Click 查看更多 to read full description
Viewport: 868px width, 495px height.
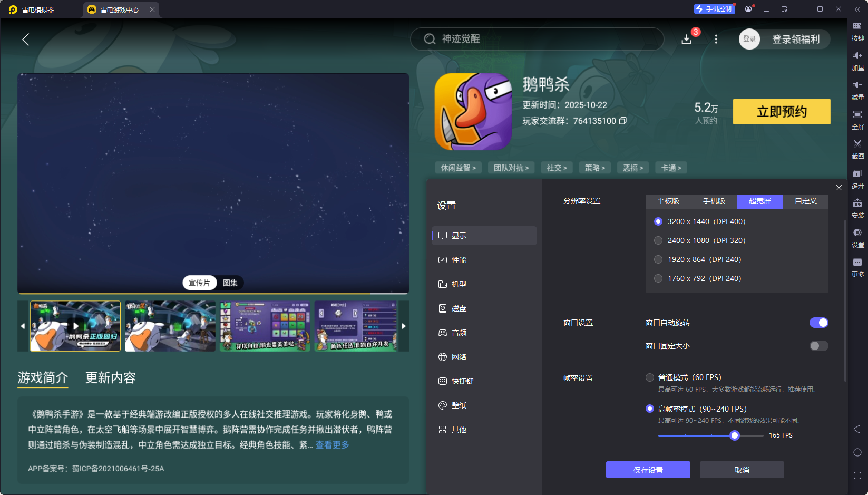coord(332,445)
